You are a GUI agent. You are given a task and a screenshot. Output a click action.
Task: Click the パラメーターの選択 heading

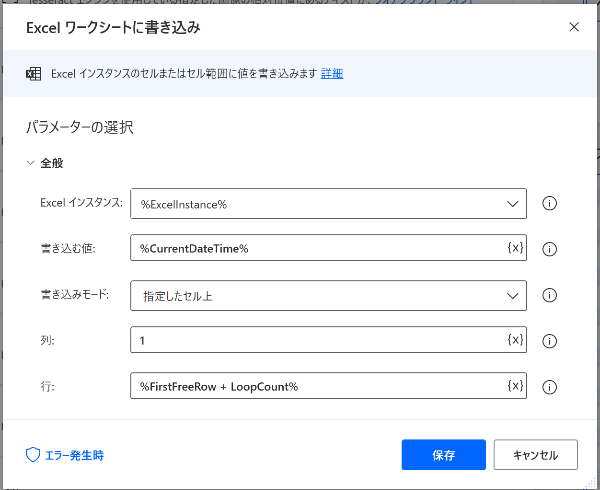[x=80, y=127]
